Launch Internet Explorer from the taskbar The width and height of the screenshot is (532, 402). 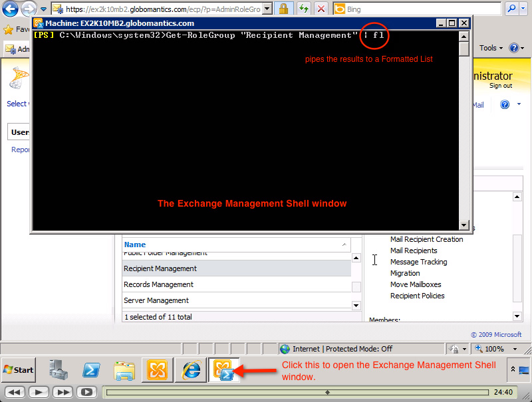tap(191, 369)
